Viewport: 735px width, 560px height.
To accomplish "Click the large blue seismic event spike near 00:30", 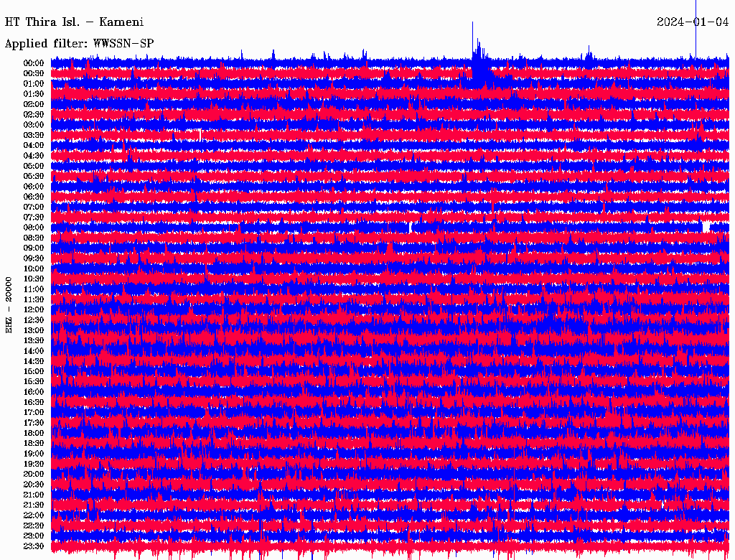I will 479,56.
